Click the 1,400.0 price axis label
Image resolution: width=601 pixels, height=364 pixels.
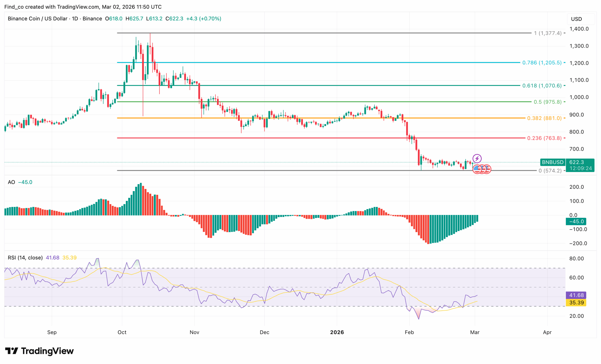pos(579,29)
